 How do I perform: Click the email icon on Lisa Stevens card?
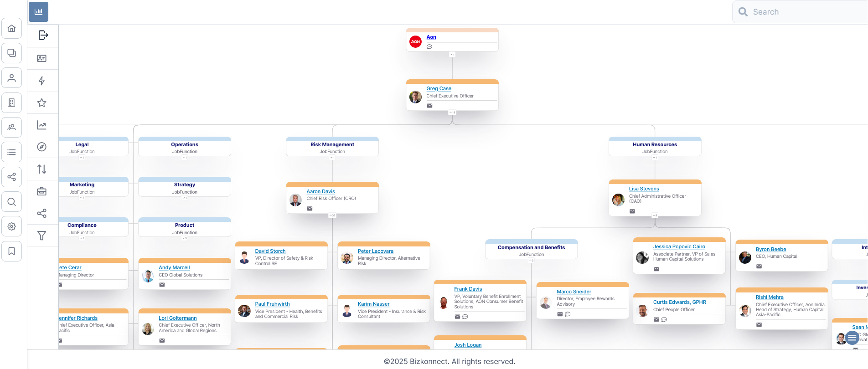tap(632, 211)
